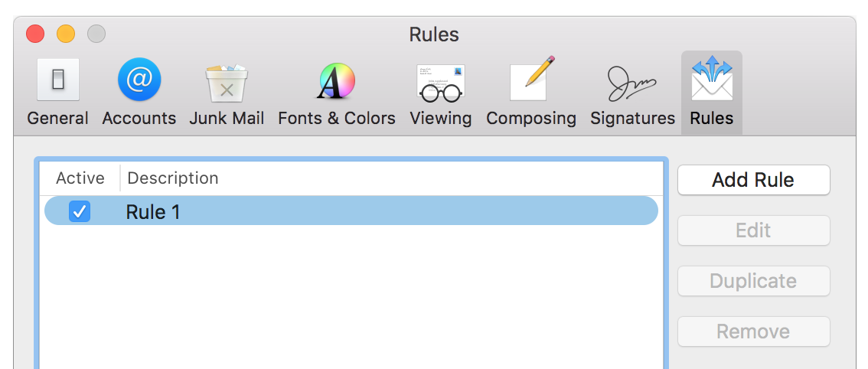Screen dimensions: 868x369
Task: Minimize the window using yellow button
Action: click(66, 34)
